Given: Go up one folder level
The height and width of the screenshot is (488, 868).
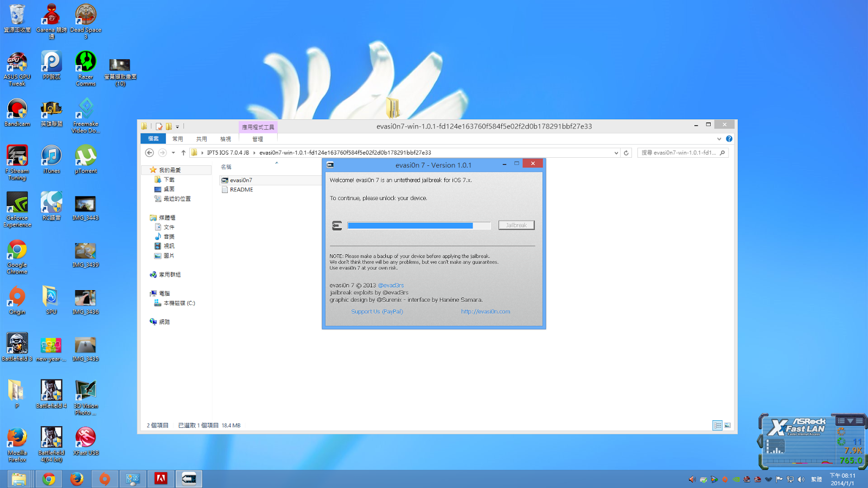Looking at the screenshot, I should pos(183,153).
